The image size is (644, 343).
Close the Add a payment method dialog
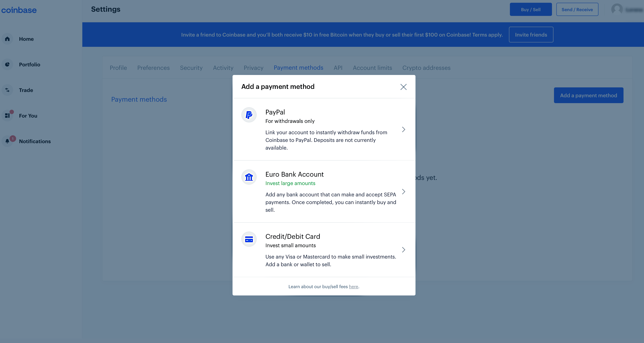click(403, 87)
